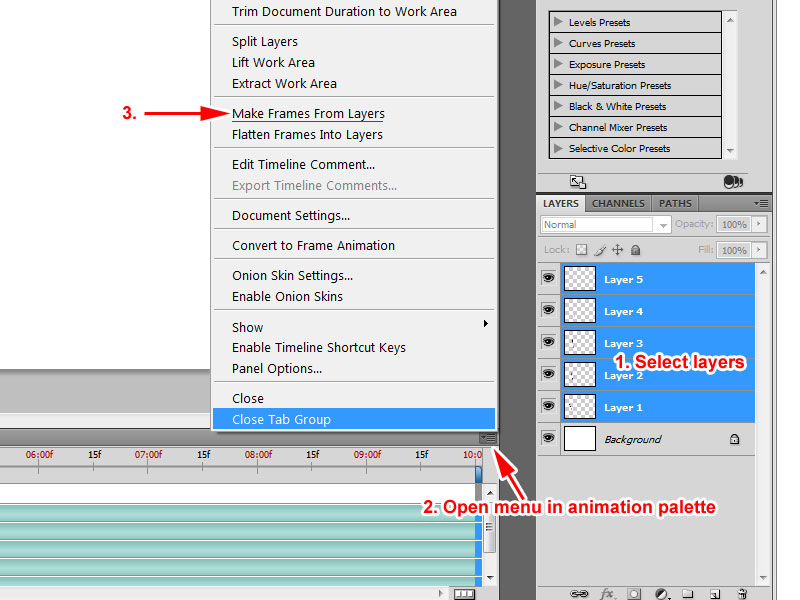Expand the Hue/Saturation Presets list

(x=559, y=85)
